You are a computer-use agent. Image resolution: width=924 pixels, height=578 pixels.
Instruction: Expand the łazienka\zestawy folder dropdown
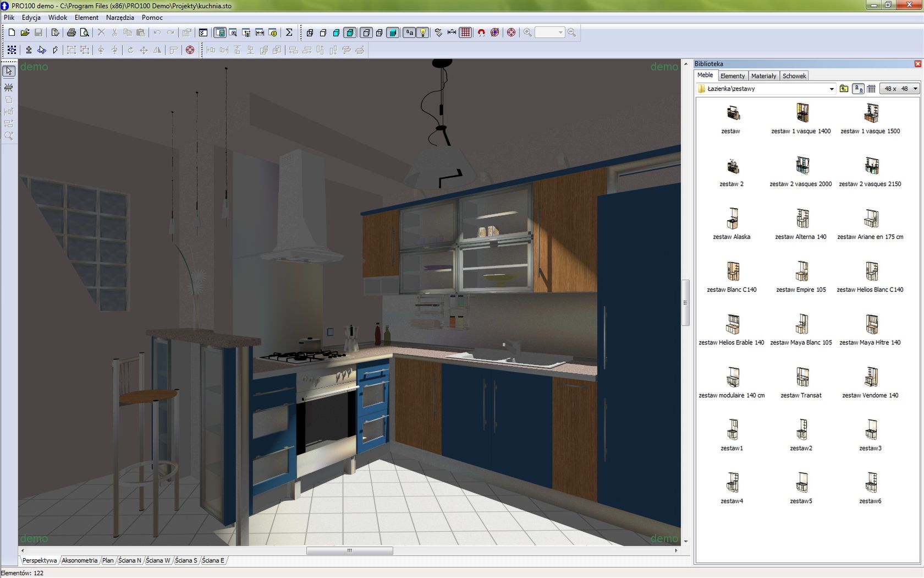click(831, 89)
